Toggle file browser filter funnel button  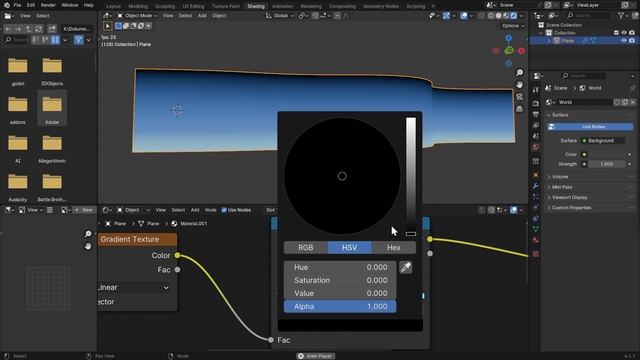coord(78,40)
